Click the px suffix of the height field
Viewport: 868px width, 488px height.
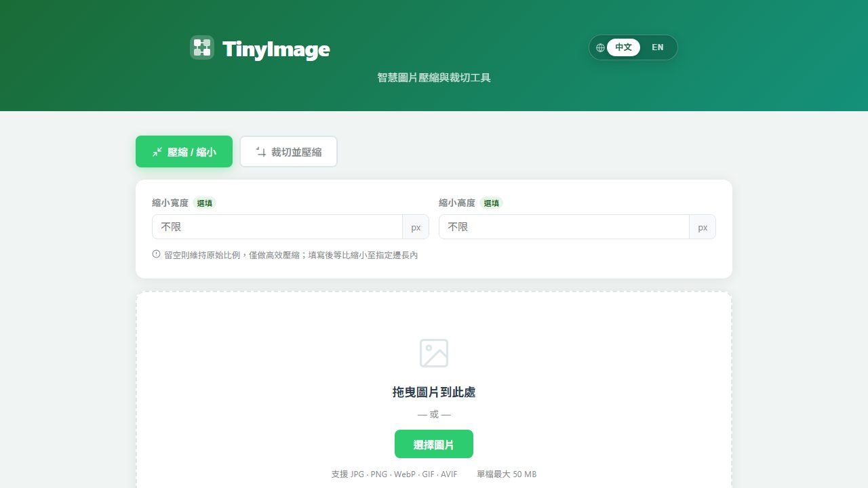click(703, 227)
